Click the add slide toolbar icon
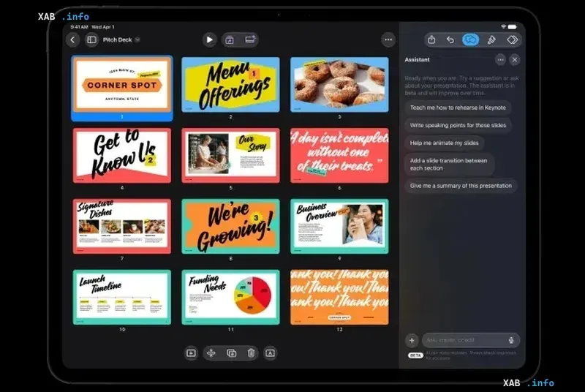Viewport: 585px width, 392px height. [x=230, y=40]
